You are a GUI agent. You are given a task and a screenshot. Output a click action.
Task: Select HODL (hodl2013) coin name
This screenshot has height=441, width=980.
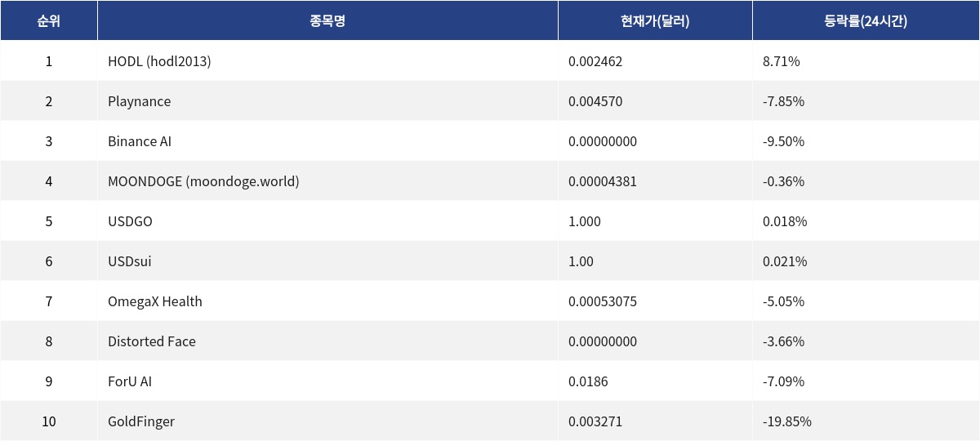click(x=159, y=61)
